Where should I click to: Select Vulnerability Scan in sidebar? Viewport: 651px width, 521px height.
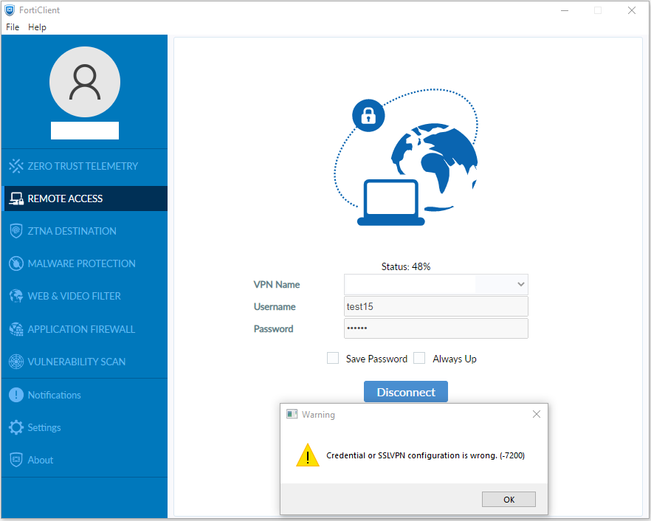point(85,362)
